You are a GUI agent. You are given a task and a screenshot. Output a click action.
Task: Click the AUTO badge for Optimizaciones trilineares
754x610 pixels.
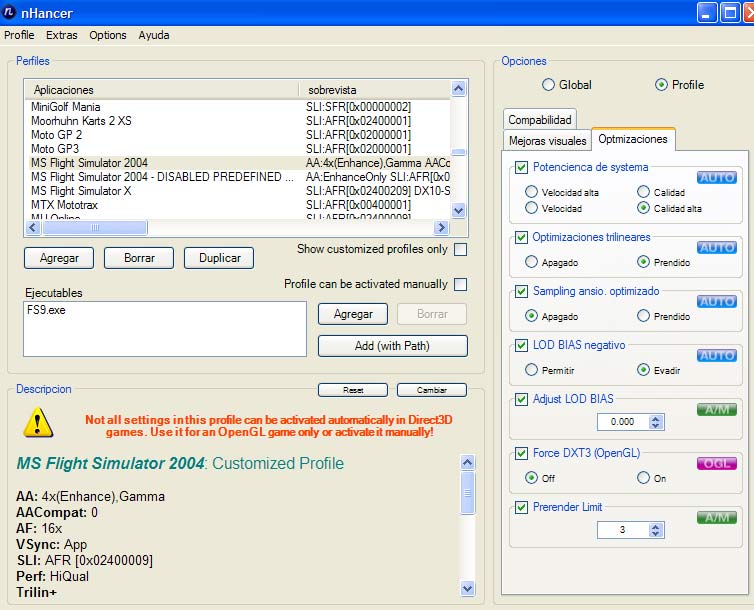[x=716, y=247]
